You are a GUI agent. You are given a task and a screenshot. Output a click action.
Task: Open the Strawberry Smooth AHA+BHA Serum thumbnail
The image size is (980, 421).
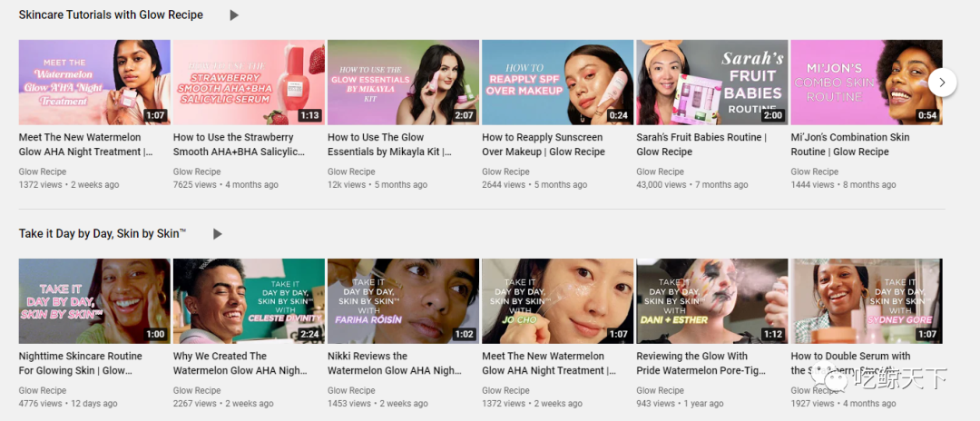click(x=249, y=83)
